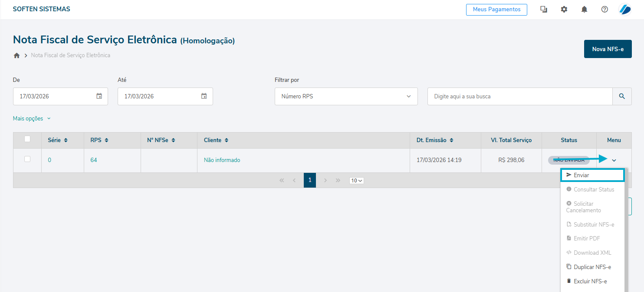The height and width of the screenshot is (292, 644).
Task: Click the notifications bell icon
Action: (x=584, y=10)
